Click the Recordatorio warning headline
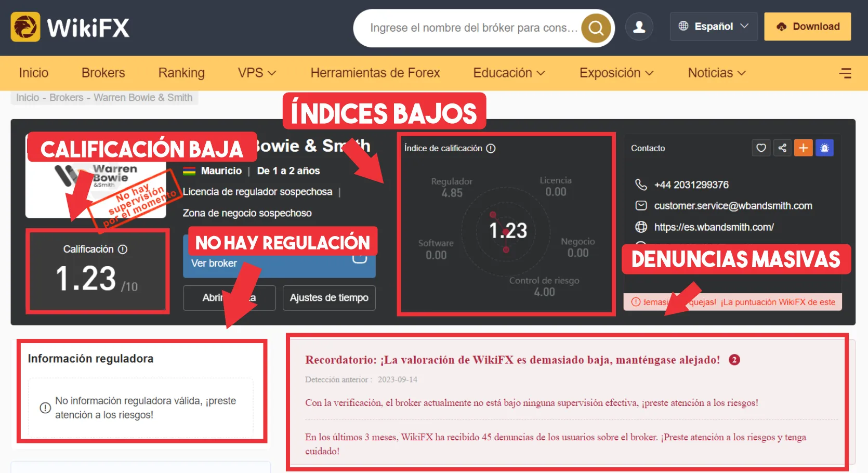The width and height of the screenshot is (868, 473). click(x=512, y=360)
